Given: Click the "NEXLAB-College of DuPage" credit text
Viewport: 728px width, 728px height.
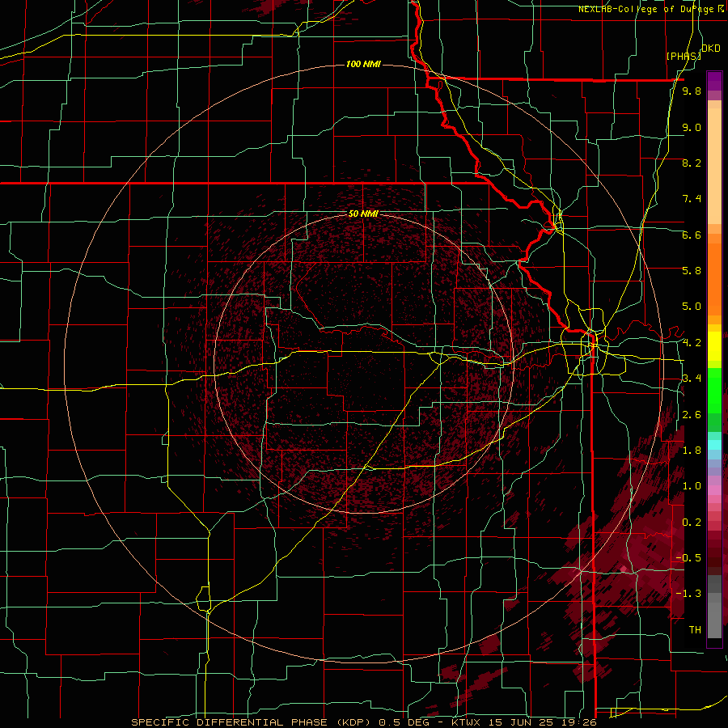Looking at the screenshot, I should click(x=645, y=9).
